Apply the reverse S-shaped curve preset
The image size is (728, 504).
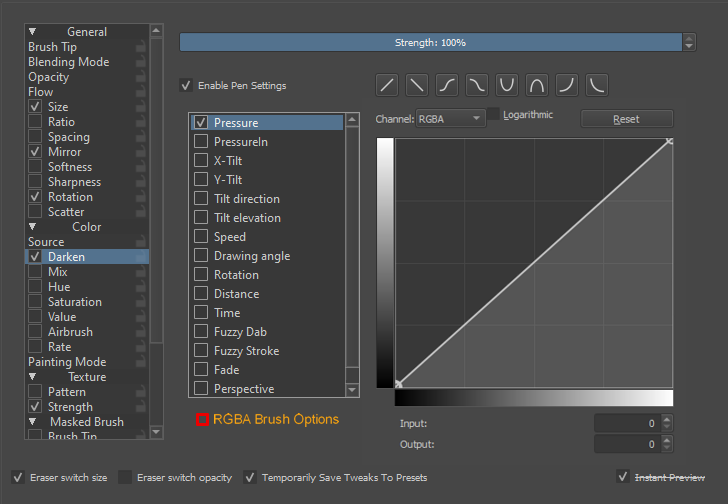pyautogui.click(x=477, y=84)
